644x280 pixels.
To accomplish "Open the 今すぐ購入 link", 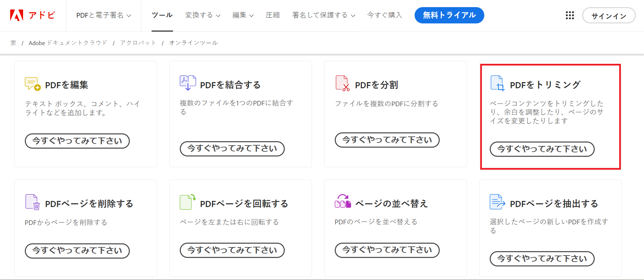I will coord(385,15).
